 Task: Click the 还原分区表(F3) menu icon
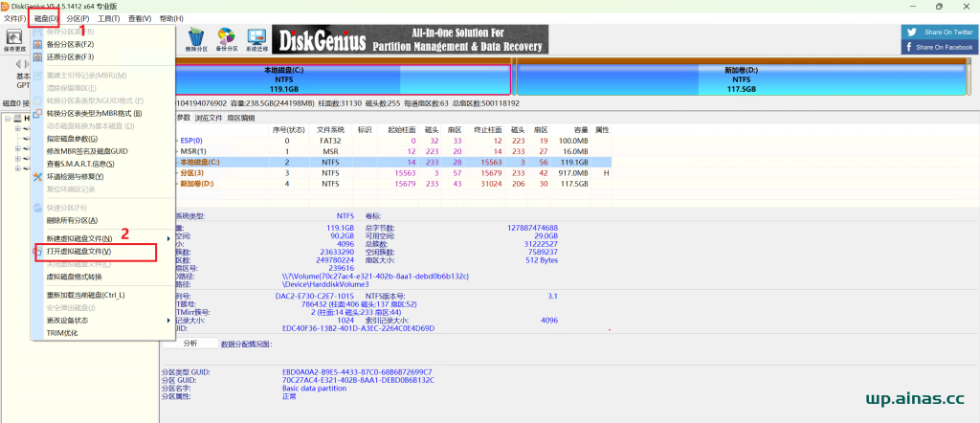tap(37, 56)
